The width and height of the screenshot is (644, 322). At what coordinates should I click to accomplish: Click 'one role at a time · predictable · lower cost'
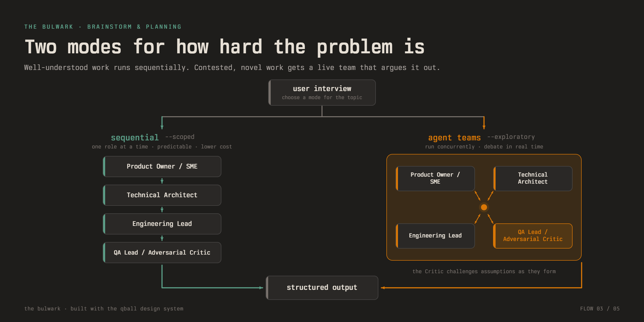tap(162, 147)
